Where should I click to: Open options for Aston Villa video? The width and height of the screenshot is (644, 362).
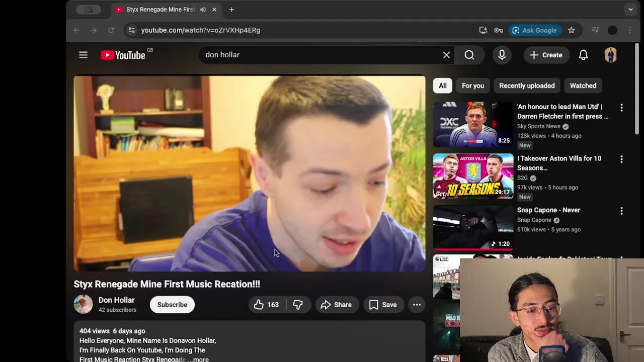(x=621, y=159)
